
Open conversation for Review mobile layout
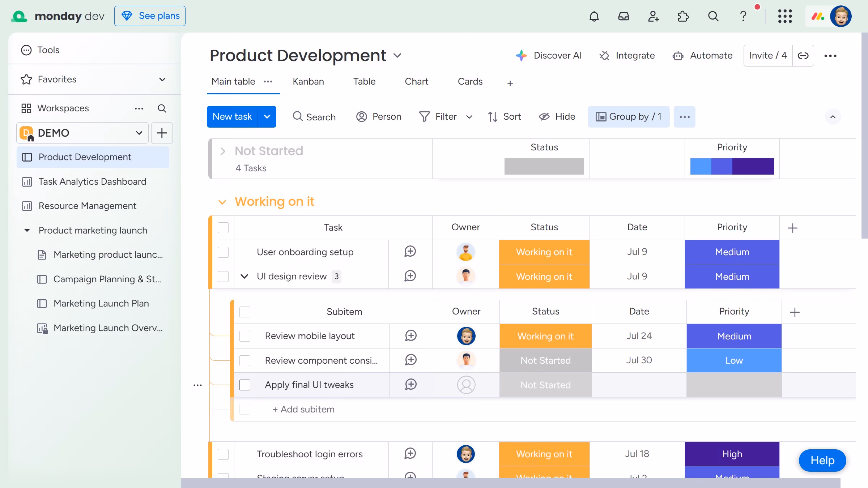coord(411,336)
